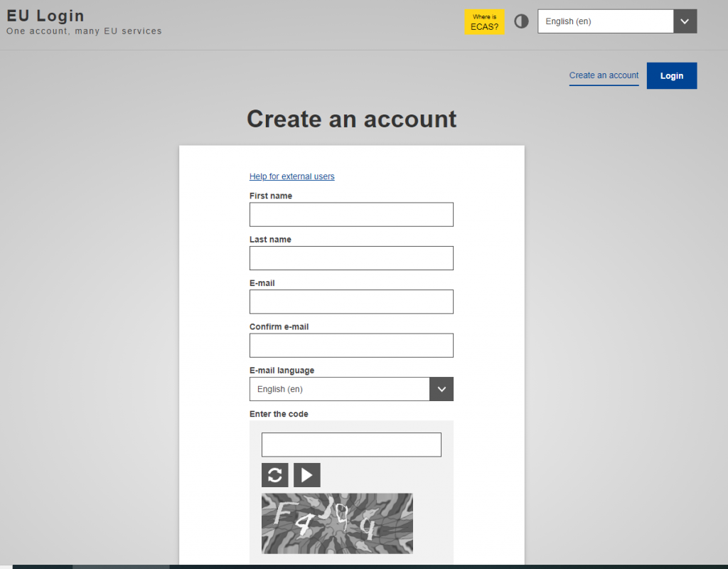
Task: Click the yellow Where is ECAS? badge
Action: point(484,22)
